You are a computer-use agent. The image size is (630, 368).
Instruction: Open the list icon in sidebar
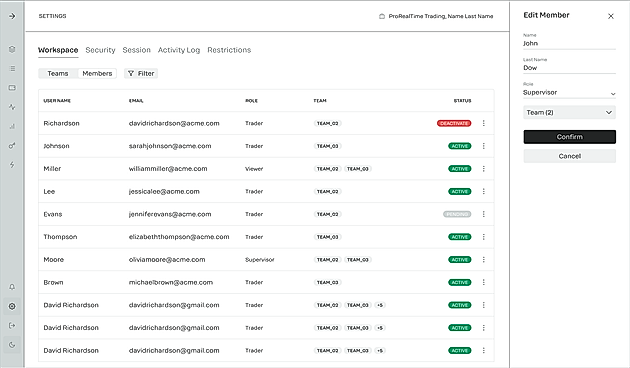point(12,69)
